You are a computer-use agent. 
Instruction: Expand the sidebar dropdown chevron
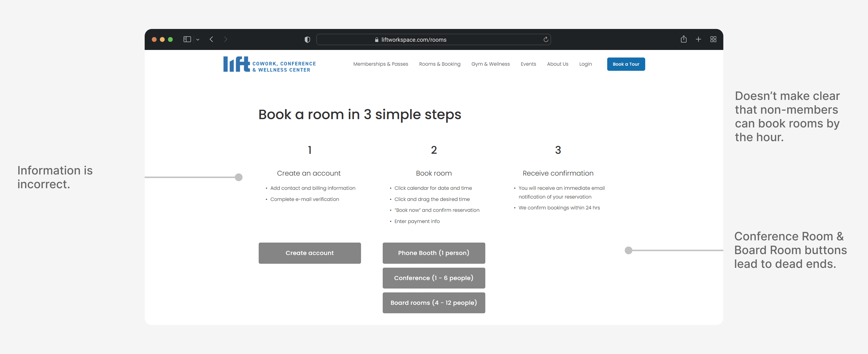pos(198,40)
